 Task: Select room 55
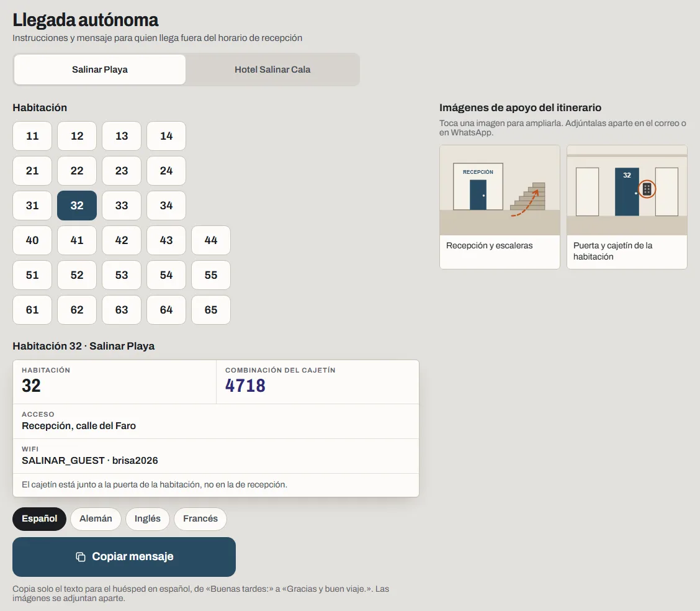[211, 275]
